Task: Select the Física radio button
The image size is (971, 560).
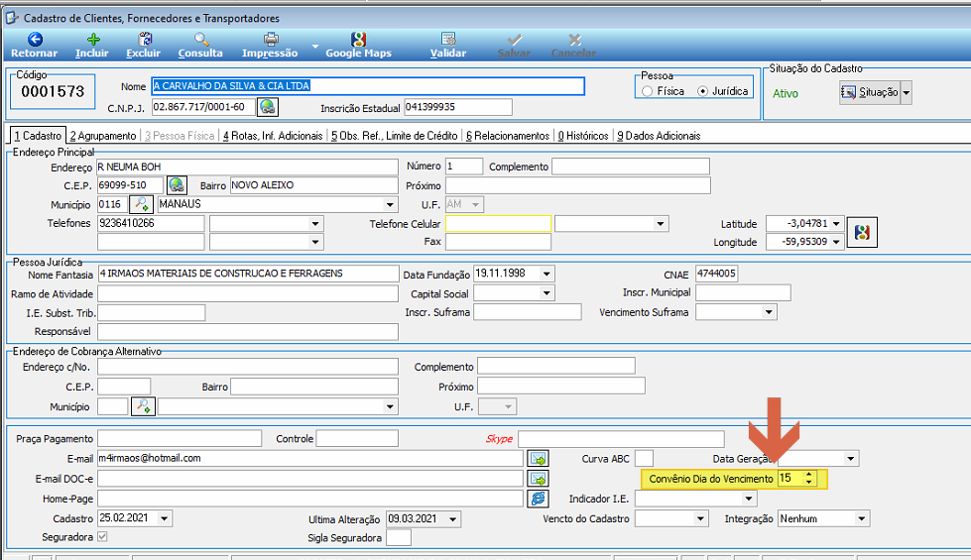Action: [x=648, y=91]
